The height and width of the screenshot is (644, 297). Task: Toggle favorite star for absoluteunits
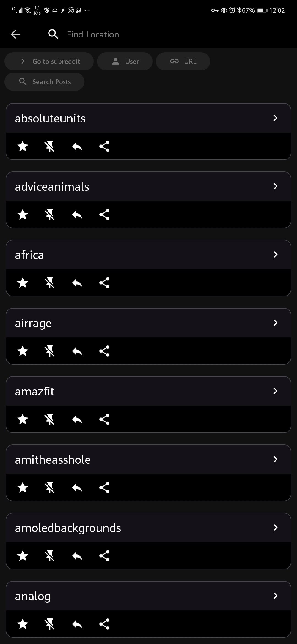[23, 146]
